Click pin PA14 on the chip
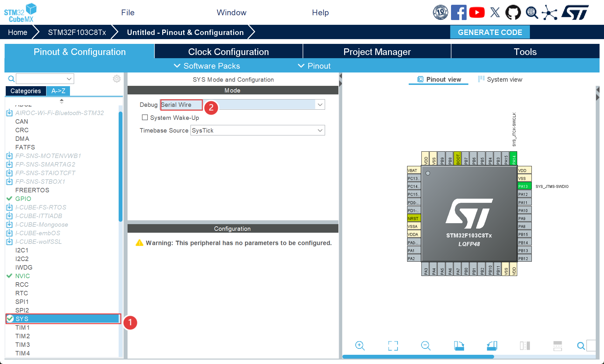Image resolution: width=604 pixels, height=364 pixels. (513, 158)
